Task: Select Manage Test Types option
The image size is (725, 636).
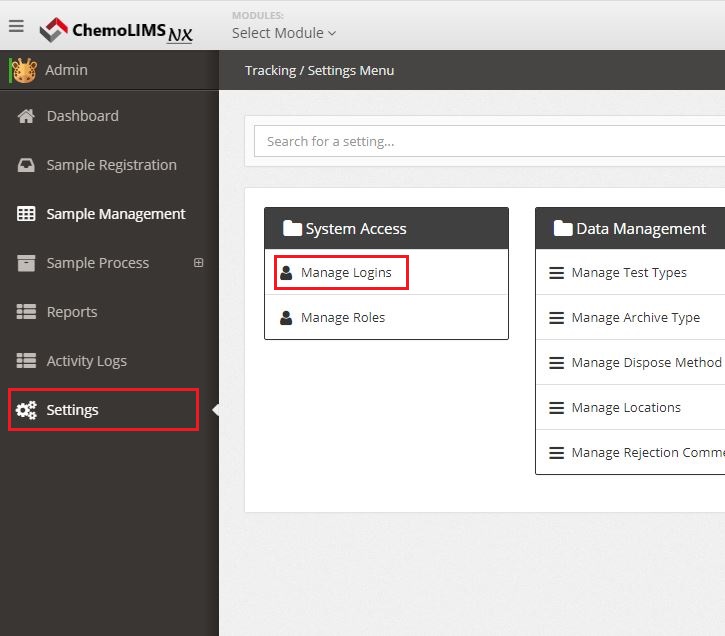Action: click(629, 272)
